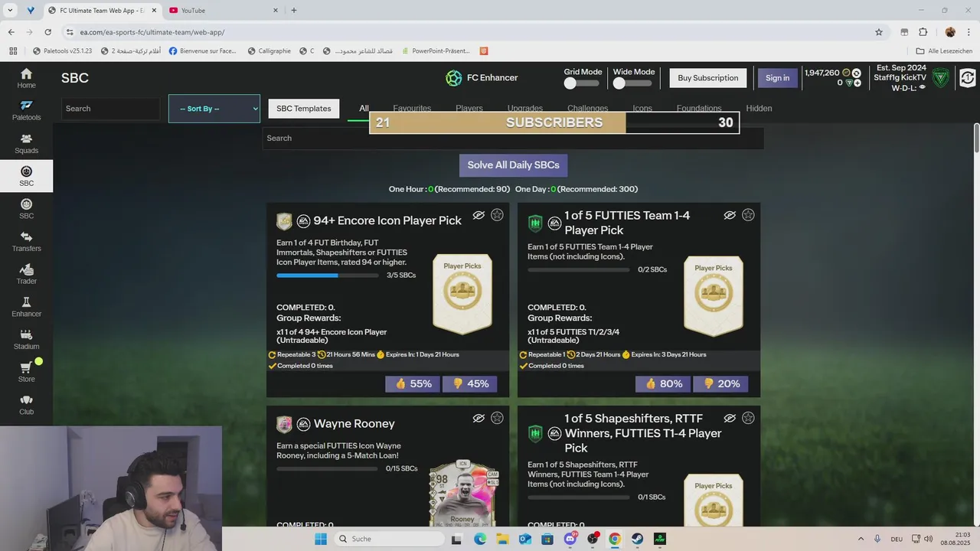The image size is (980, 551).
Task: Show hidden system tray icons
Action: 861,539
